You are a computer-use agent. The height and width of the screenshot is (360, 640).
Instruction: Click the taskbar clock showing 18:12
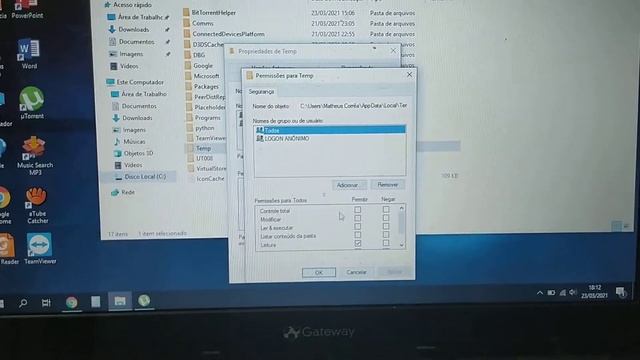click(x=594, y=291)
